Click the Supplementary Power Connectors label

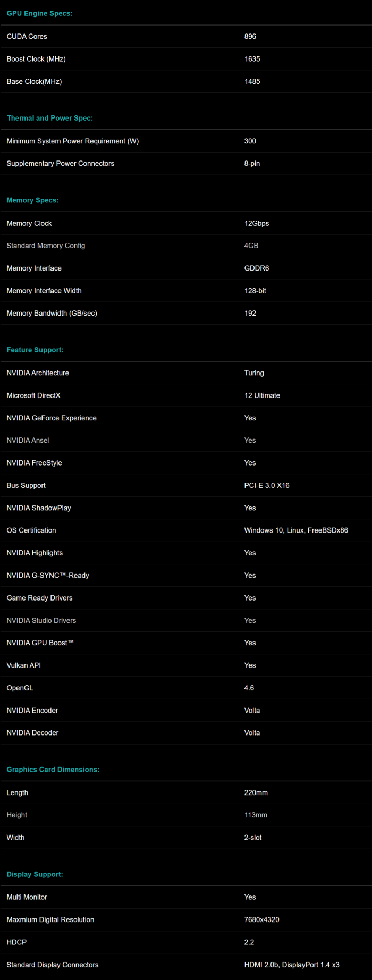tap(60, 164)
